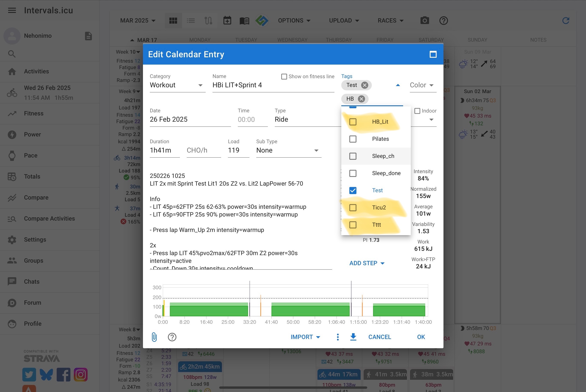Click the Duration 1h41m field
Viewport: 586px width, 392px height.
pyautogui.click(x=165, y=150)
